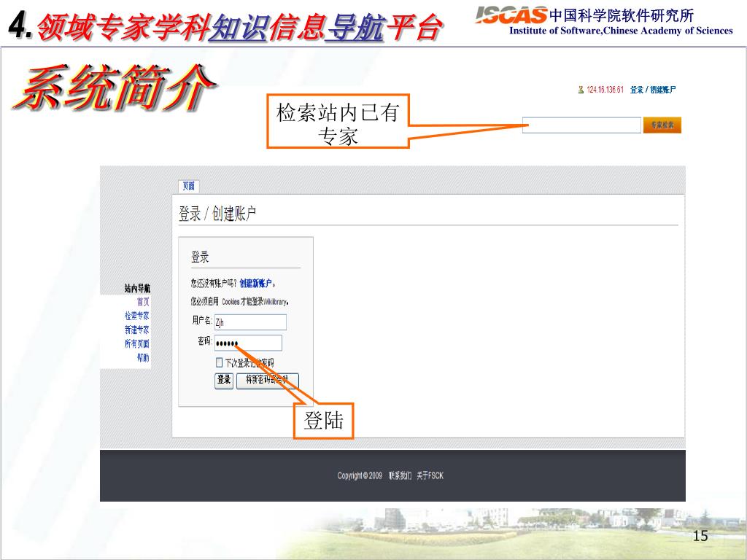Screen dimensions: 747x560
Task: Click the 密码 password field
Action: coord(248,343)
